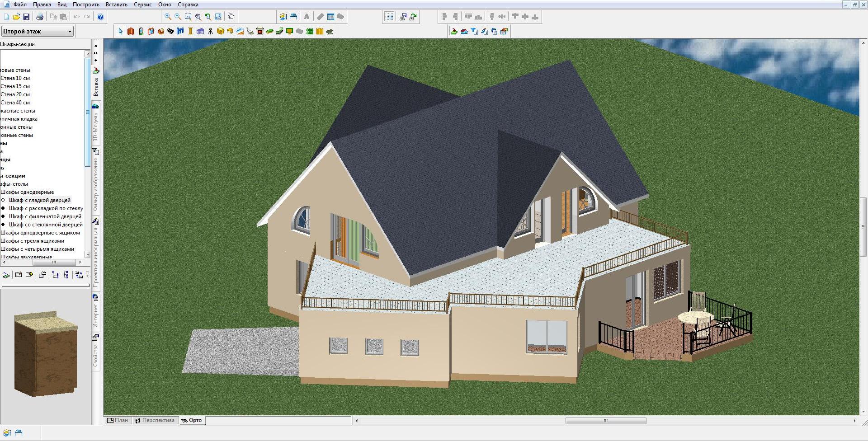Open the Правка menu

[x=42, y=5]
